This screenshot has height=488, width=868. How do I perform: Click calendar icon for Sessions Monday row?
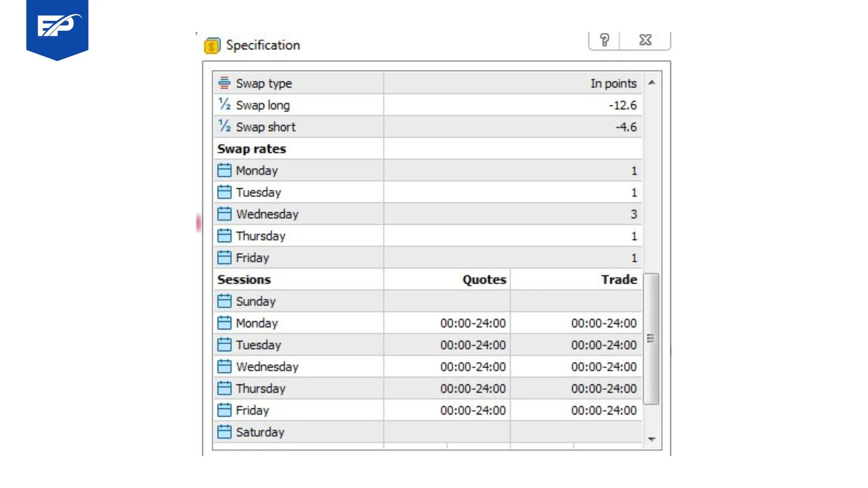point(224,323)
